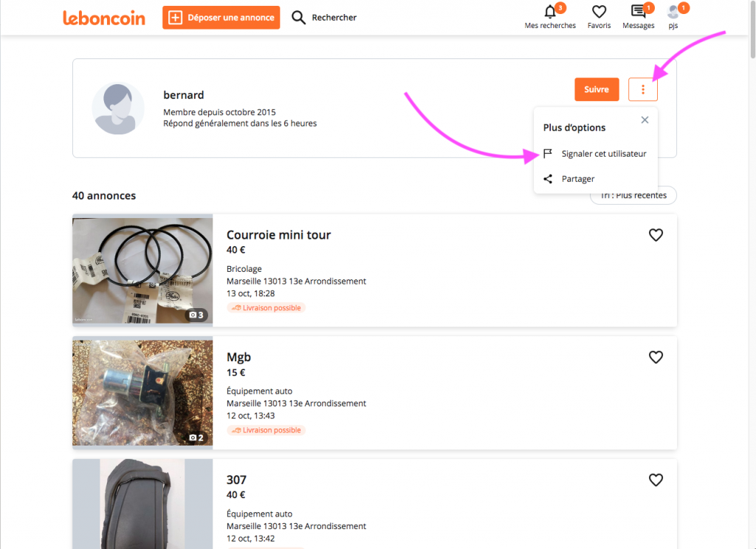Image resolution: width=756 pixels, height=549 pixels.
Task: Open the Courroie mini tour photo thumbnail
Action: tap(142, 270)
